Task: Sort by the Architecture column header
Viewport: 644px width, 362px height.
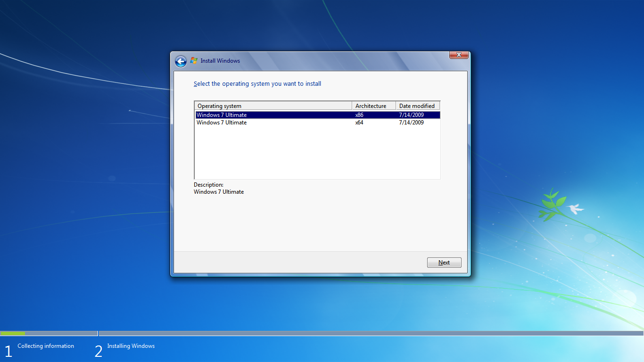Action: point(371,106)
